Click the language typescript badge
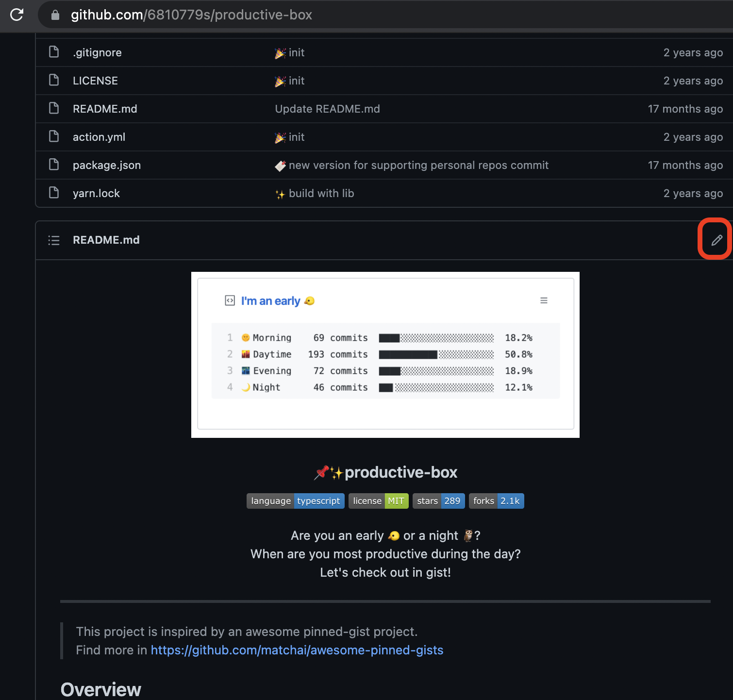733x700 pixels. click(x=296, y=501)
